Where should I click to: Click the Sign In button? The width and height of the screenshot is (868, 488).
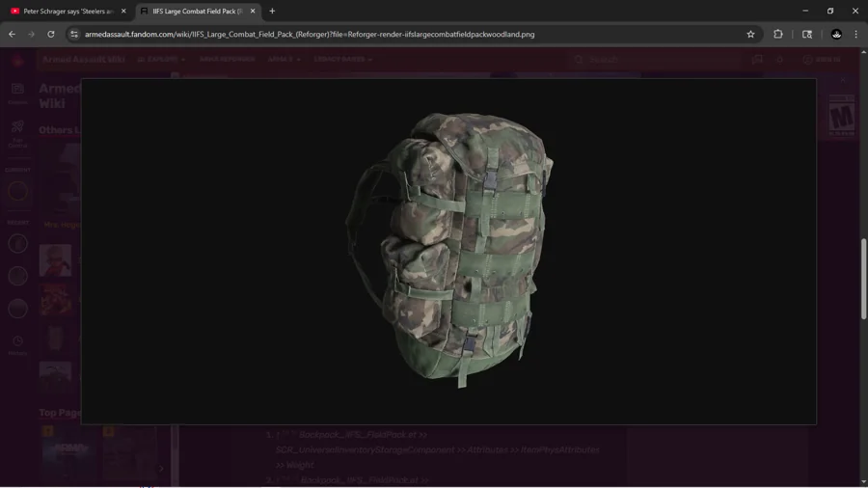click(x=822, y=59)
